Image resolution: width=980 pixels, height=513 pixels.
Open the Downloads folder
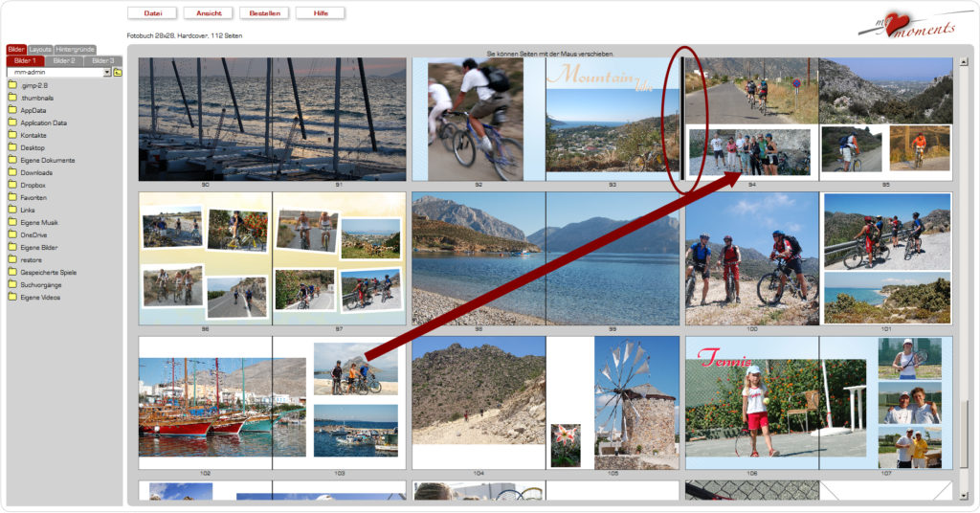point(37,172)
